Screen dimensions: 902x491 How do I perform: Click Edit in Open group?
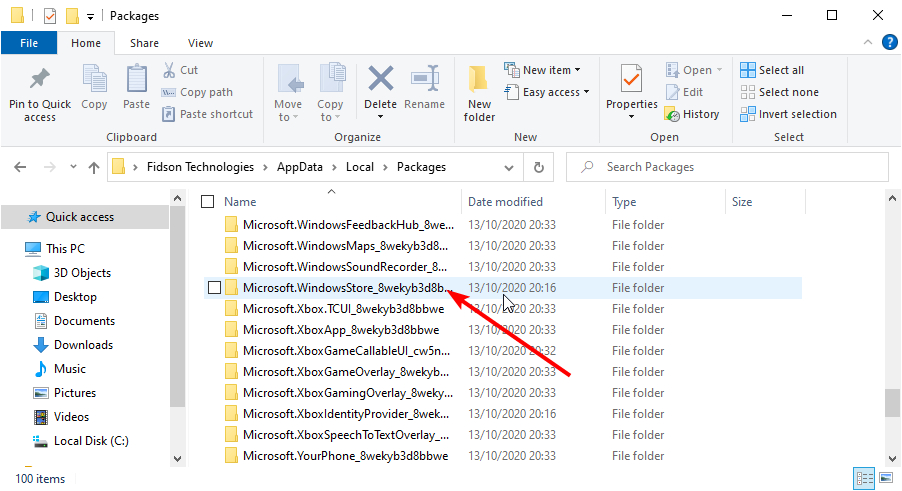tap(684, 92)
